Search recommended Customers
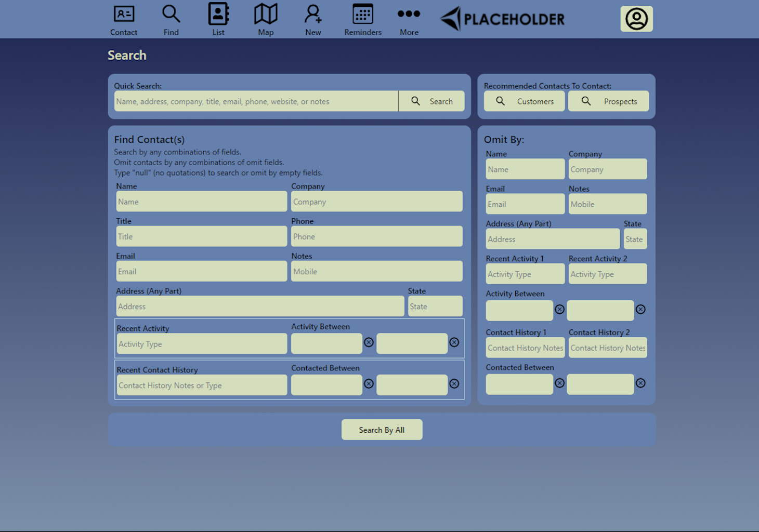This screenshot has width=759, height=532. tap(524, 101)
